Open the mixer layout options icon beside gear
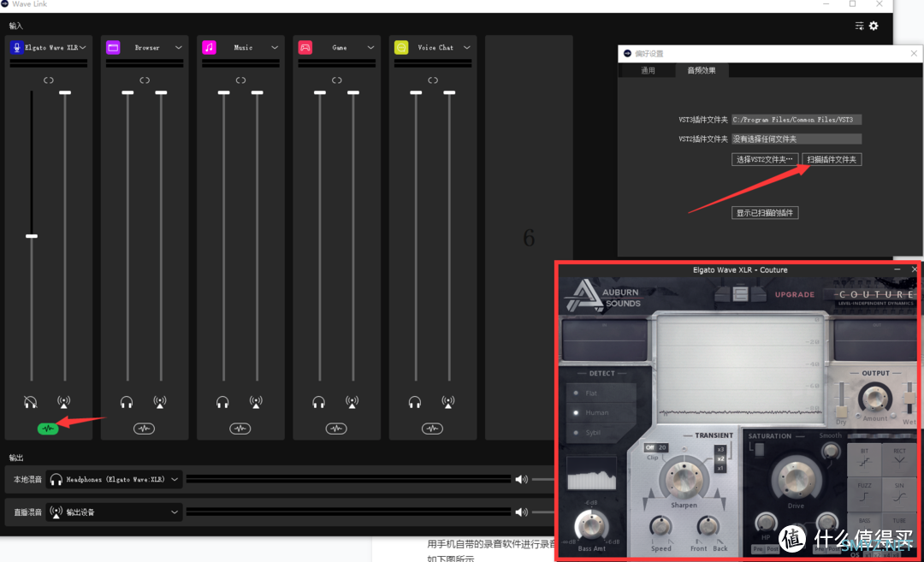 (x=859, y=26)
